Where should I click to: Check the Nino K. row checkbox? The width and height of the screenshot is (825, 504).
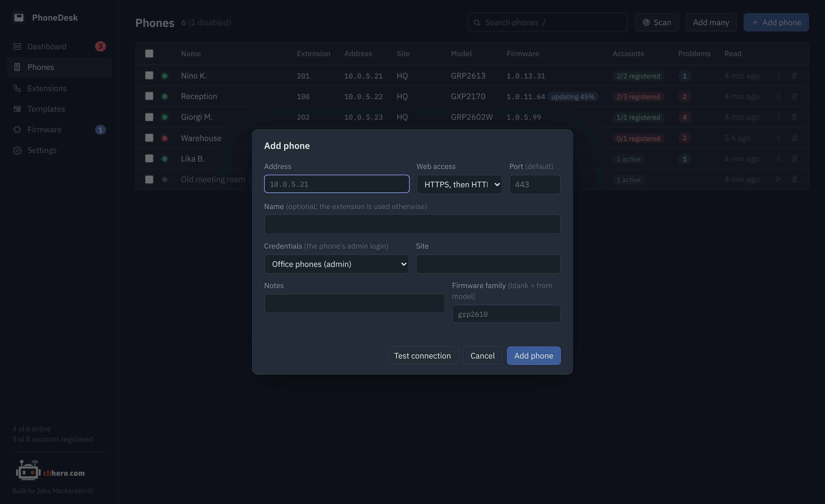pos(149,76)
